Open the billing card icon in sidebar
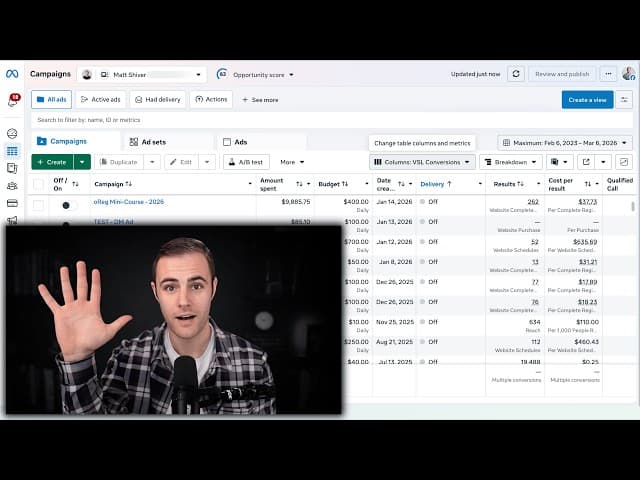Image resolution: width=640 pixels, height=480 pixels. pos(12,202)
